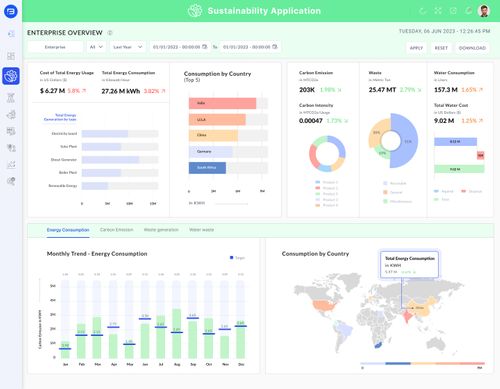The image size is (500, 389).
Task: Click the Jan bar in monthly trend
Action: click(x=65, y=350)
